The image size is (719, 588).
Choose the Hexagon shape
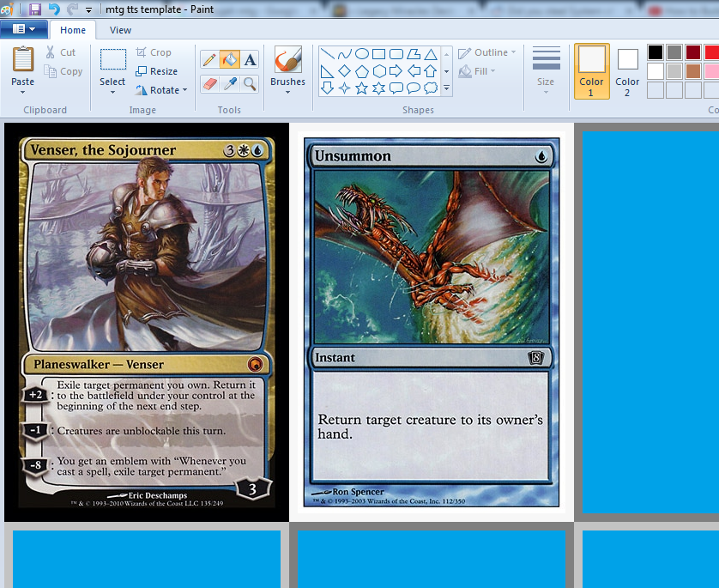[x=378, y=71]
